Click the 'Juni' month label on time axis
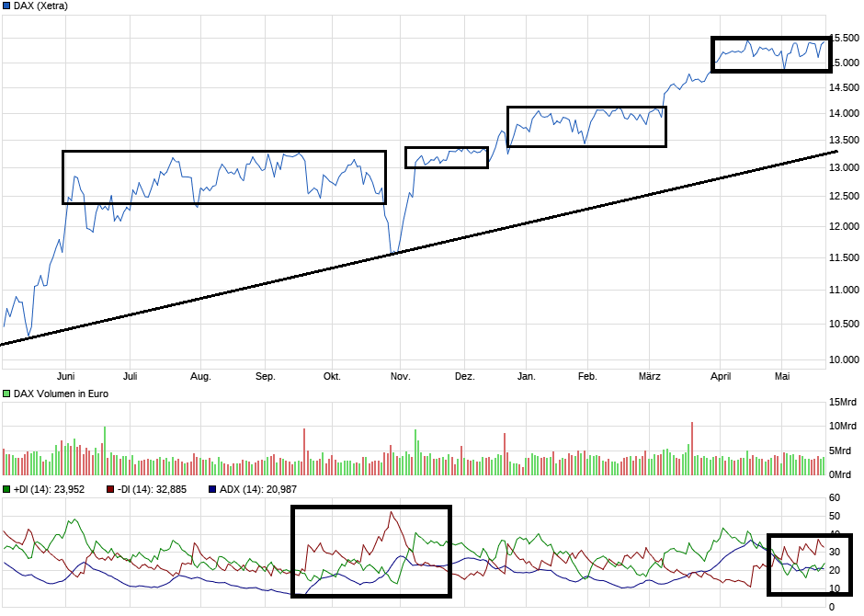864x616 pixels. click(x=65, y=376)
